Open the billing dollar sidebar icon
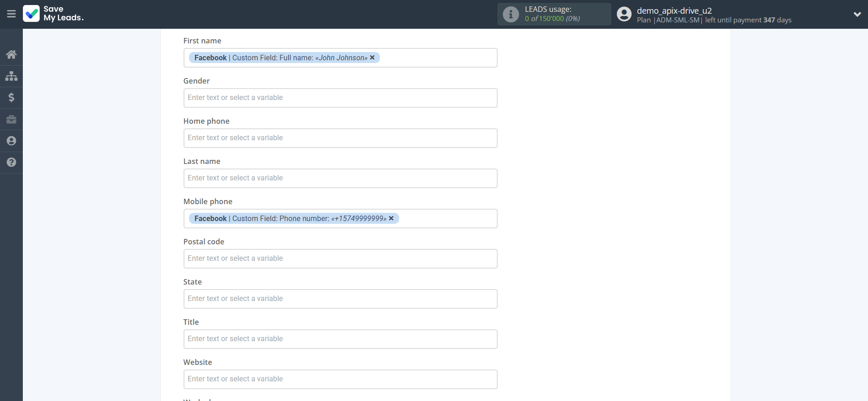 (11, 97)
